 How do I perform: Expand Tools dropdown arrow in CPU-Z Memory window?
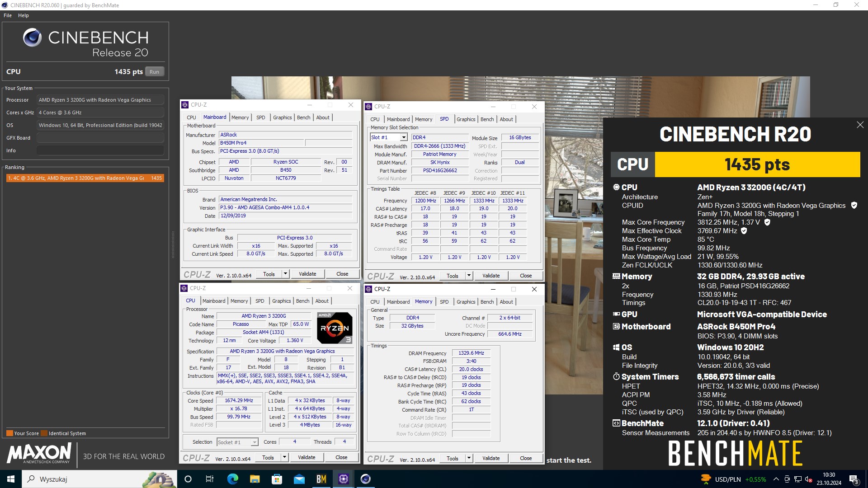(x=469, y=458)
